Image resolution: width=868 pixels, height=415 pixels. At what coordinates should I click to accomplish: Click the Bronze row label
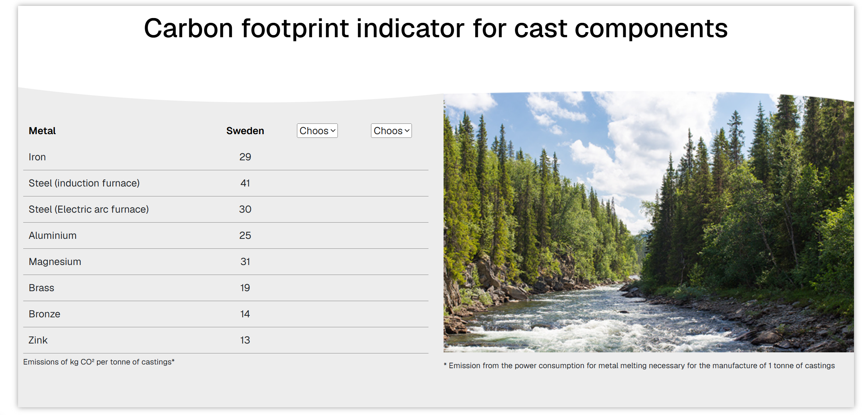click(x=45, y=314)
